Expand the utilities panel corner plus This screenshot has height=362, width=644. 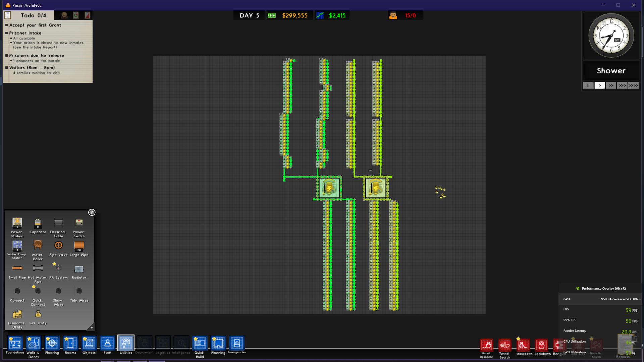(92, 327)
